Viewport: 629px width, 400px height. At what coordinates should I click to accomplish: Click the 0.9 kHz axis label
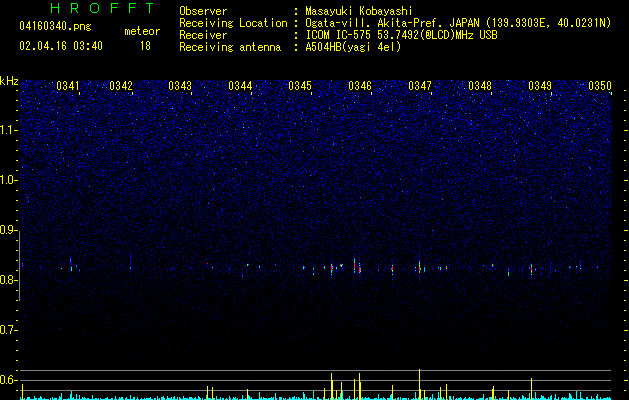[8, 230]
